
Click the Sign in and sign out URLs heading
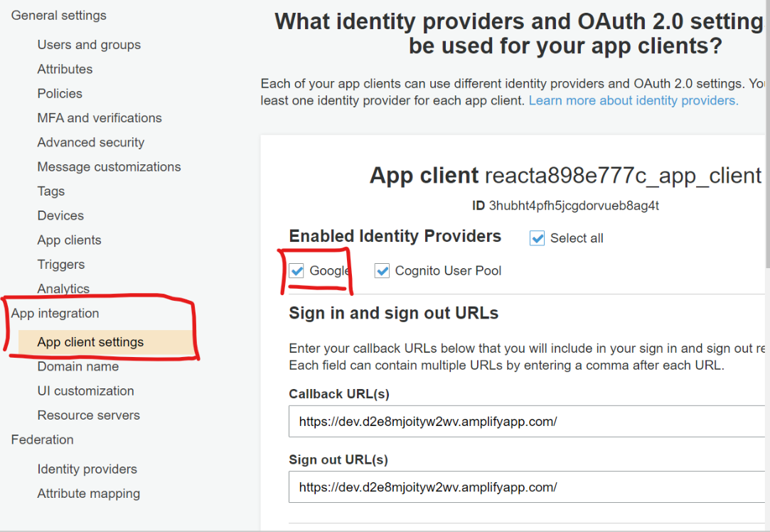coord(393,314)
